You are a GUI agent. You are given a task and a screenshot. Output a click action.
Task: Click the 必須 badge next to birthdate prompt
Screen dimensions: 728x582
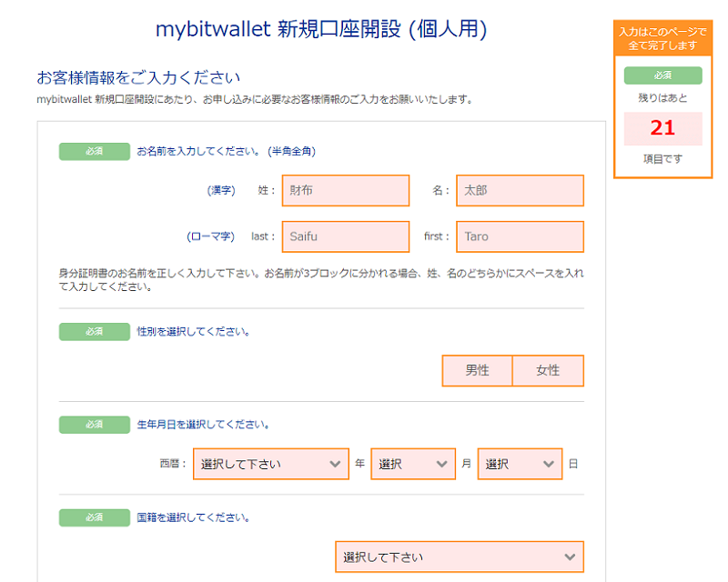(95, 424)
